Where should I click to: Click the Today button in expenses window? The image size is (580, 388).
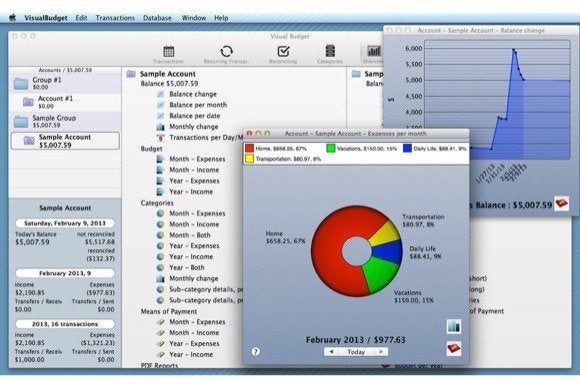click(x=356, y=352)
